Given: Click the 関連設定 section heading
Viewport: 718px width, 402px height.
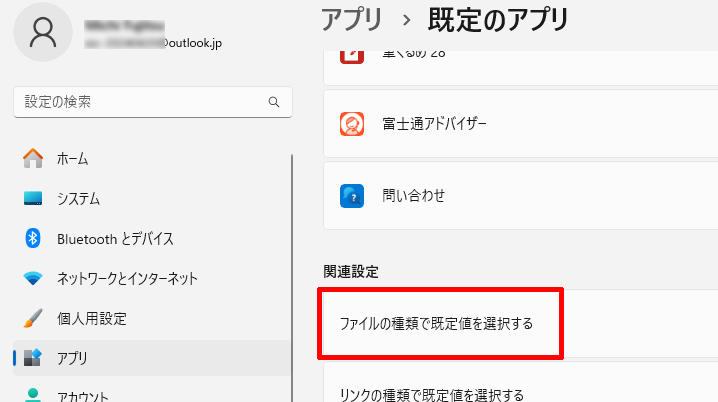Looking at the screenshot, I should 351,272.
